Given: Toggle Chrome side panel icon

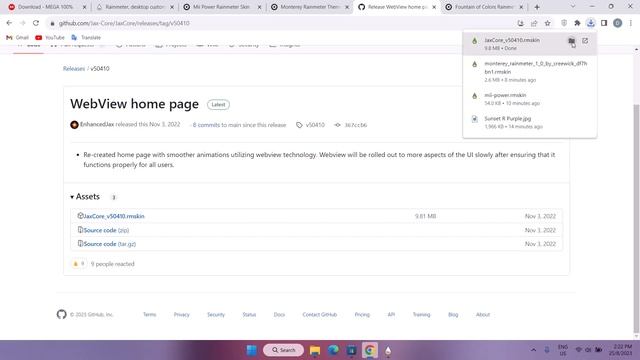Looking at the screenshot, I should tap(604, 23).
